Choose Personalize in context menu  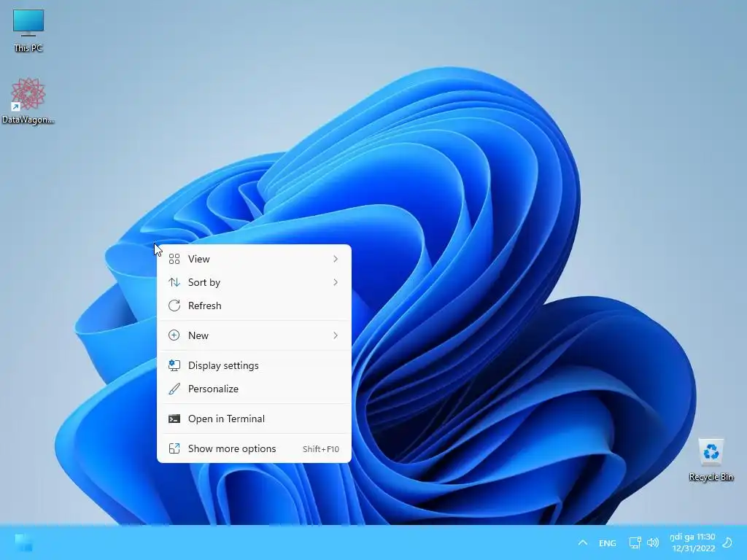tap(254, 389)
